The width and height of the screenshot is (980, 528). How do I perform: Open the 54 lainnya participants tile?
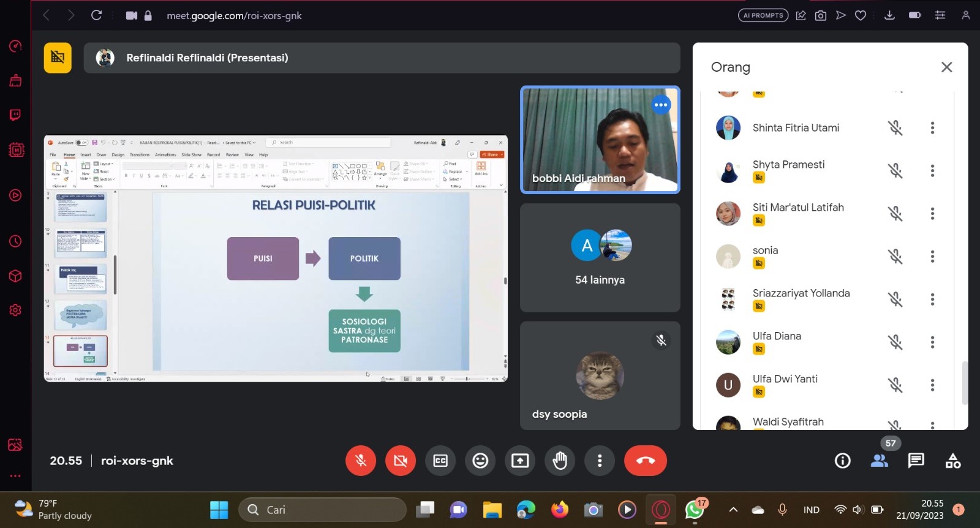600,258
